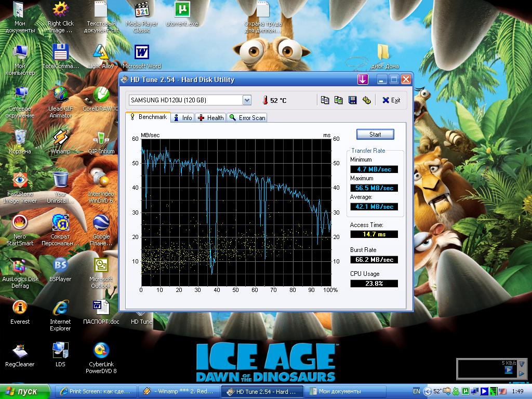
Task: Open the EN language bar selector
Action: click(x=417, y=391)
